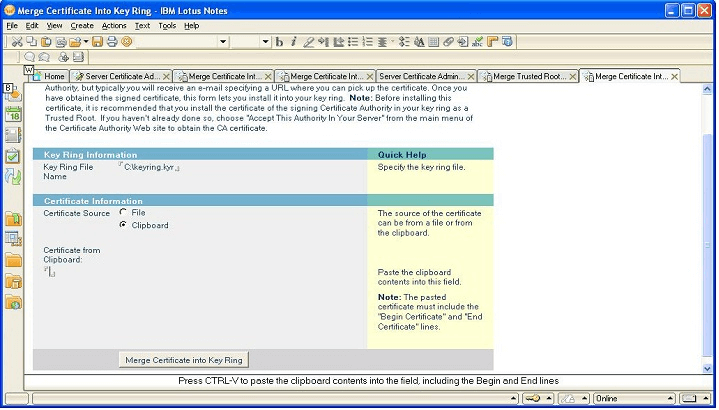This screenshot has width=719, height=410.
Task: Click the Italic formatting icon
Action: click(x=294, y=42)
